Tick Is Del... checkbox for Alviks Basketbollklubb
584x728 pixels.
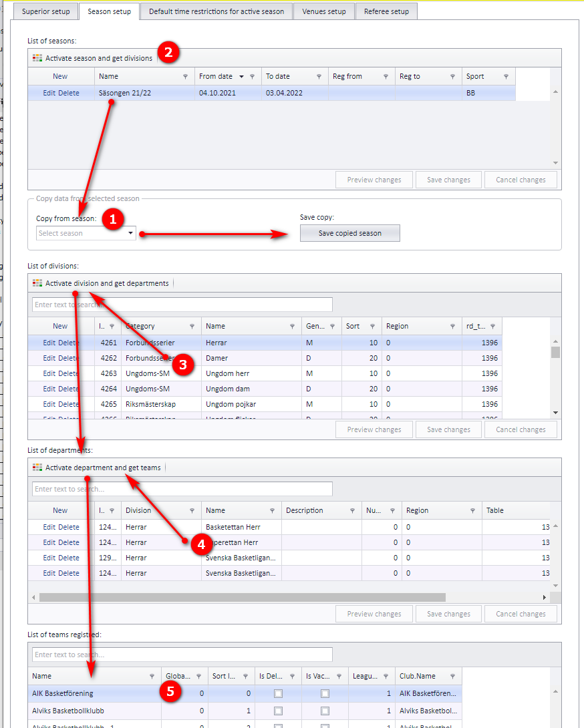278,711
